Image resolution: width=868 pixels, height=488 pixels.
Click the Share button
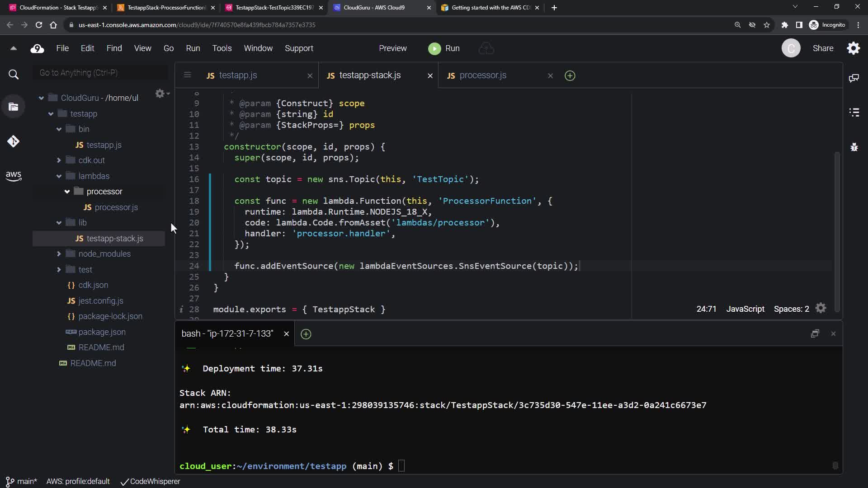[822, 48]
